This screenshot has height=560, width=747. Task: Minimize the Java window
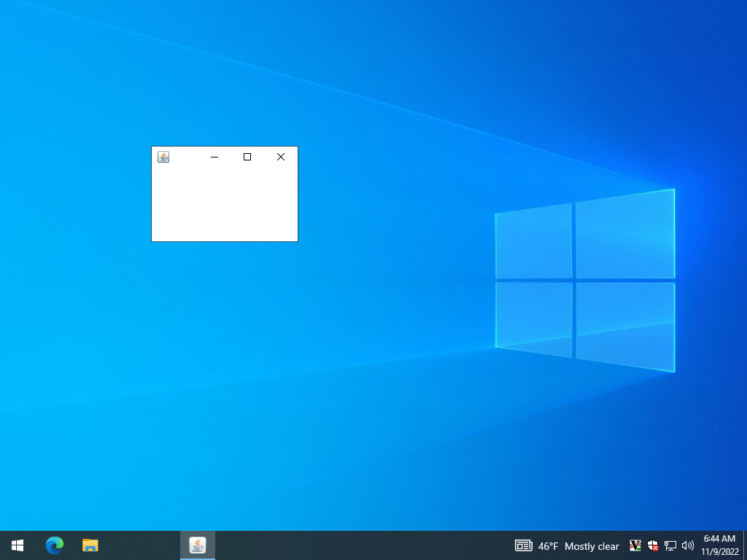click(x=214, y=157)
